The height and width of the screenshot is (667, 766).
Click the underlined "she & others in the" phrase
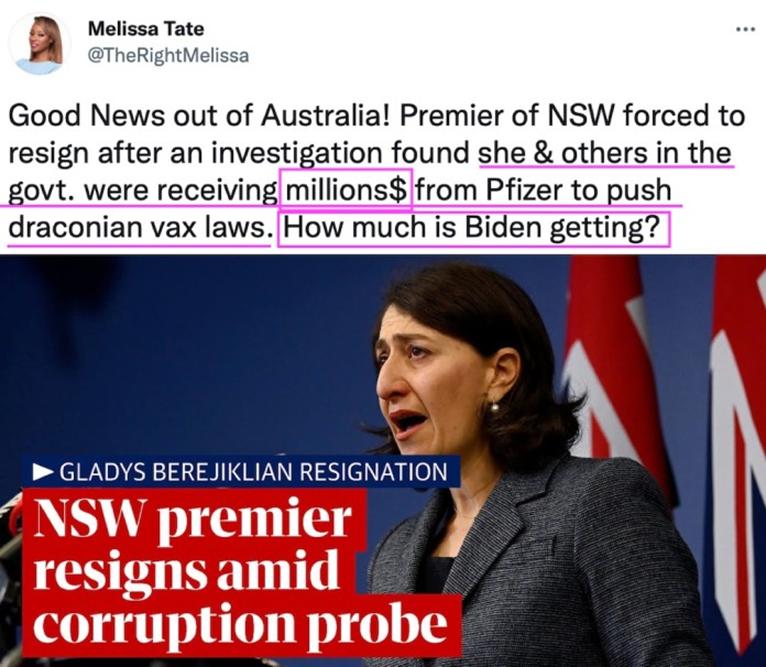point(605,153)
